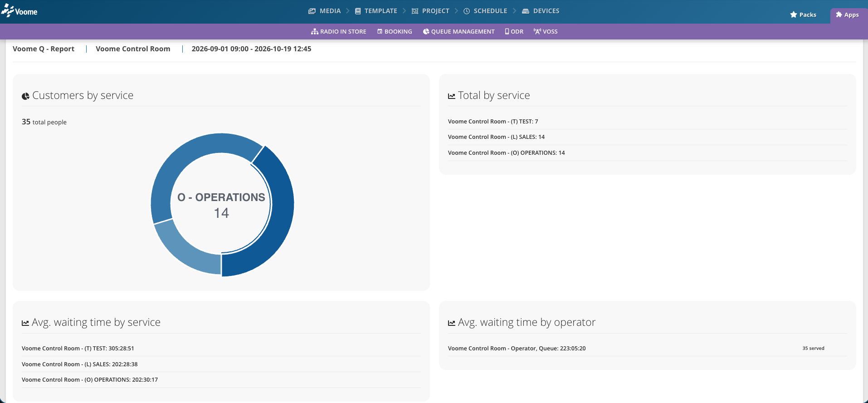Click Avg. waiting time by operator chart icon
The height and width of the screenshot is (403, 868).
pos(452,323)
